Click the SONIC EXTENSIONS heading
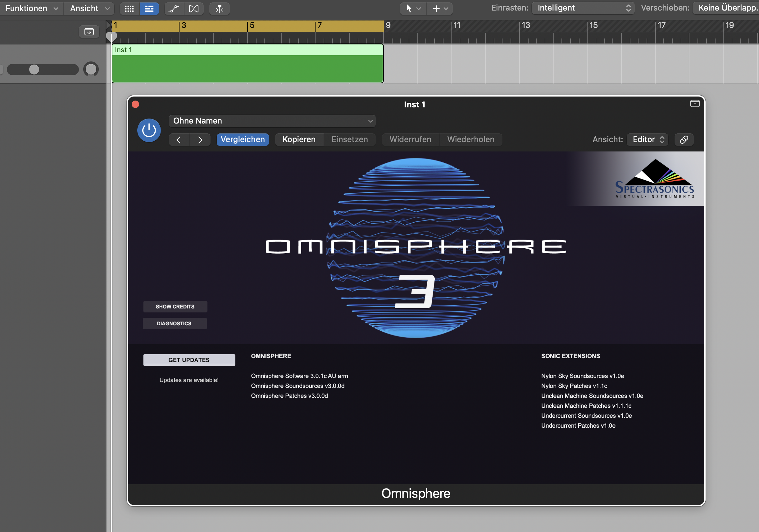The width and height of the screenshot is (759, 532). [570, 356]
